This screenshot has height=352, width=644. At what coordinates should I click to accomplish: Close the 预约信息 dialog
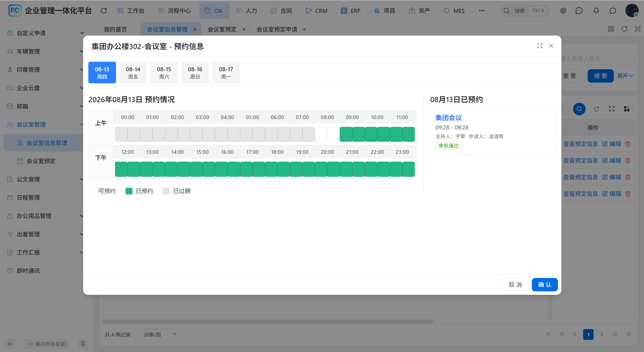click(x=551, y=46)
